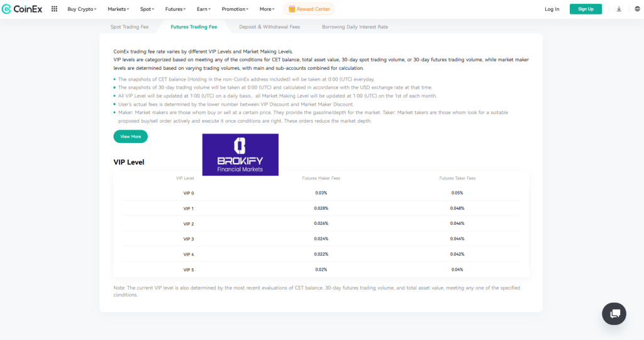
Task: Expand the Markets dropdown menu
Action: [118, 9]
